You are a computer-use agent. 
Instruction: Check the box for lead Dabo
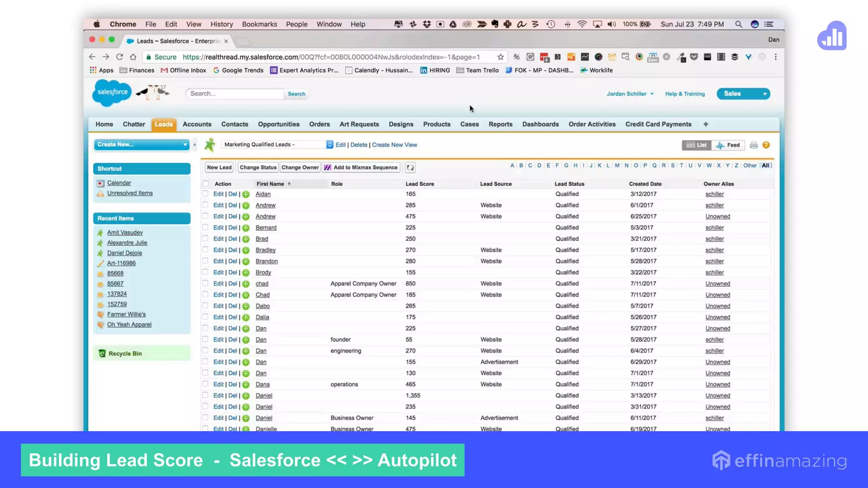[206, 305]
